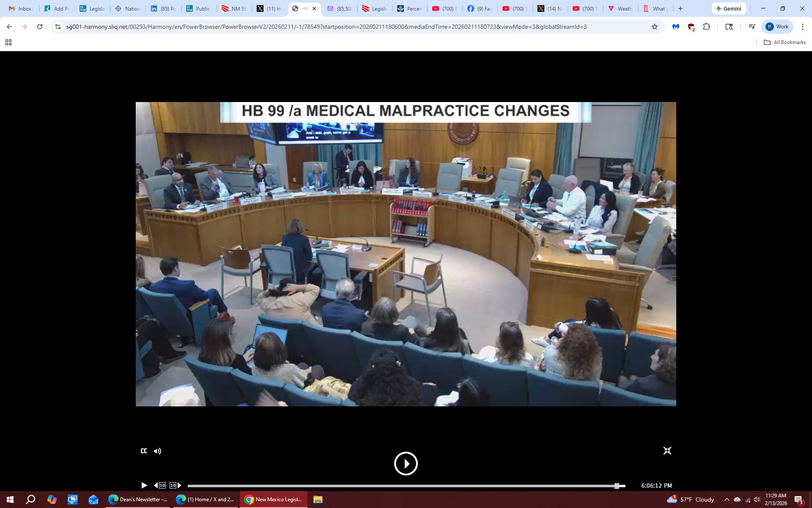Switch to the Weather browser tab

pyautogui.click(x=620, y=8)
